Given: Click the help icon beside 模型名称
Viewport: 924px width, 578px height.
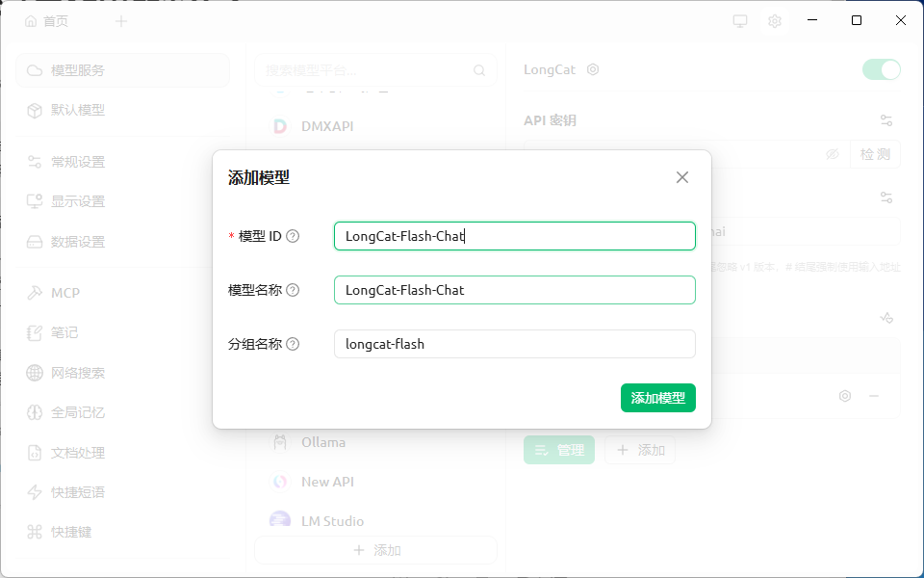Looking at the screenshot, I should click(293, 290).
